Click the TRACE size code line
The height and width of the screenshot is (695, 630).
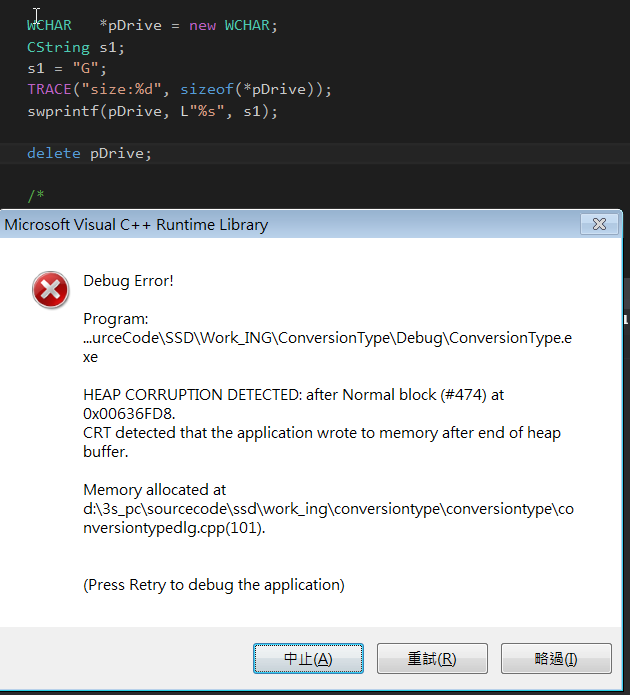(180, 90)
